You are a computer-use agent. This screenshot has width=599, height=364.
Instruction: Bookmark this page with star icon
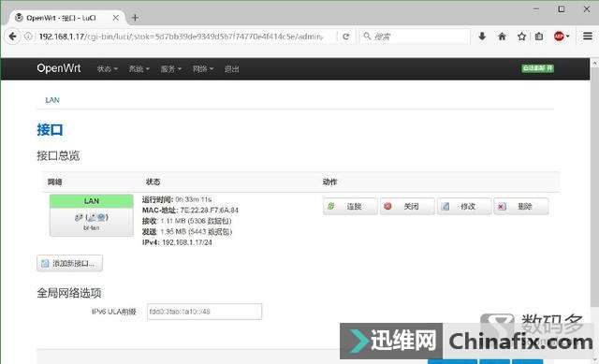pyautogui.click(x=521, y=36)
